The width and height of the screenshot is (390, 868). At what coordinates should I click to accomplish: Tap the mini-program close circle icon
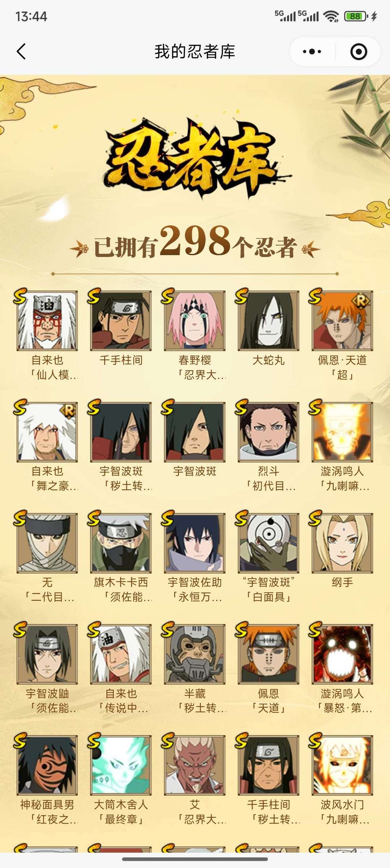click(359, 52)
